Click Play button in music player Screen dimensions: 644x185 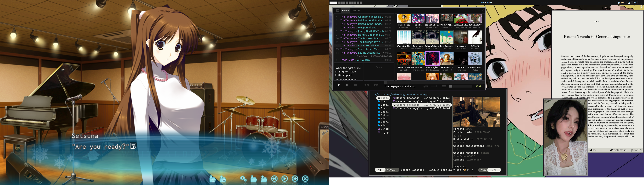point(339,85)
